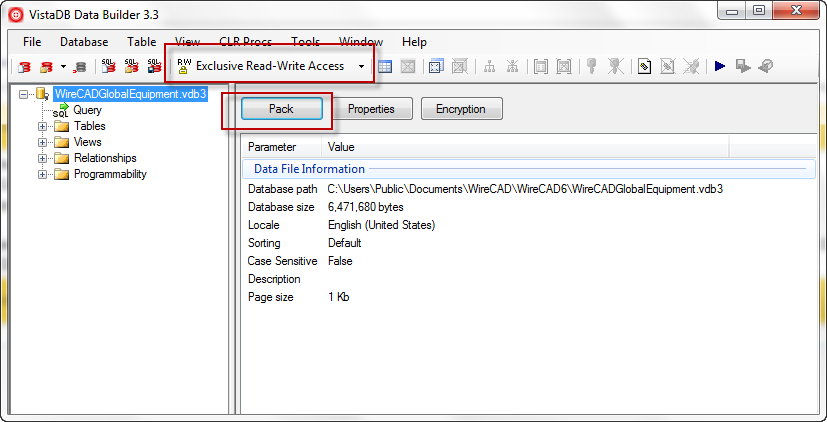Click the New Table grid icon
The image size is (827, 422).
coord(385,66)
